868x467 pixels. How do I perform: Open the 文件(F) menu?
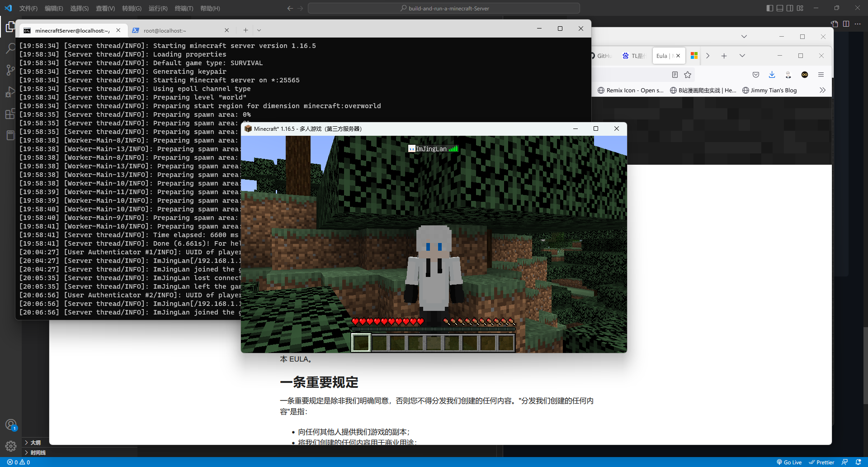point(28,8)
